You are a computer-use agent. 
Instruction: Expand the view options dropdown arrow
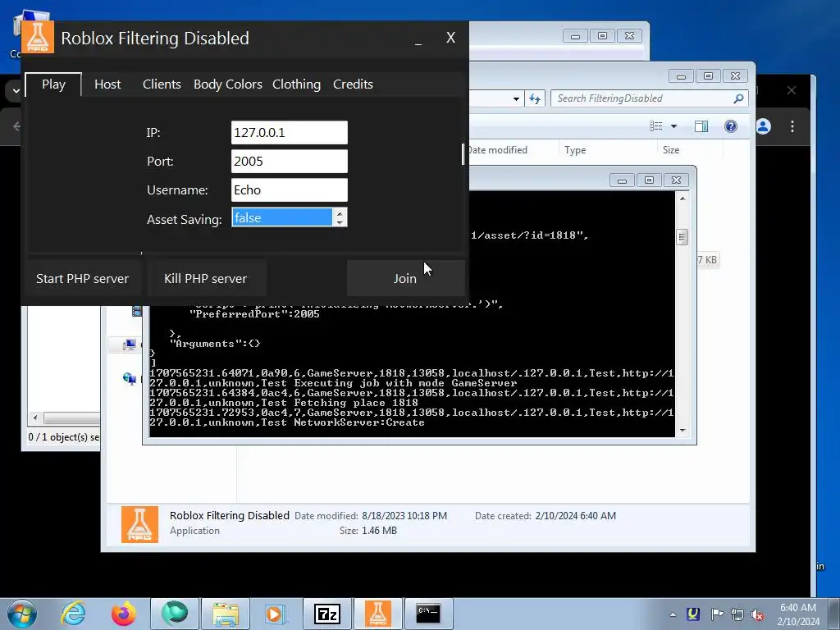tap(674, 126)
